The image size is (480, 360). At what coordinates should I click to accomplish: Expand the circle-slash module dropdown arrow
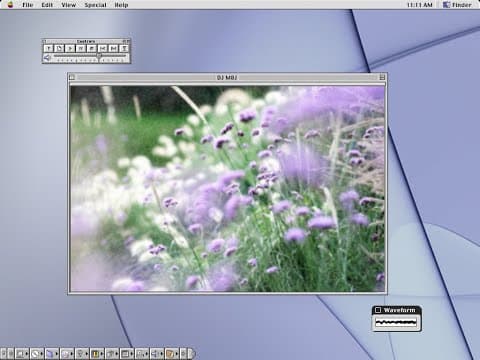(42, 353)
